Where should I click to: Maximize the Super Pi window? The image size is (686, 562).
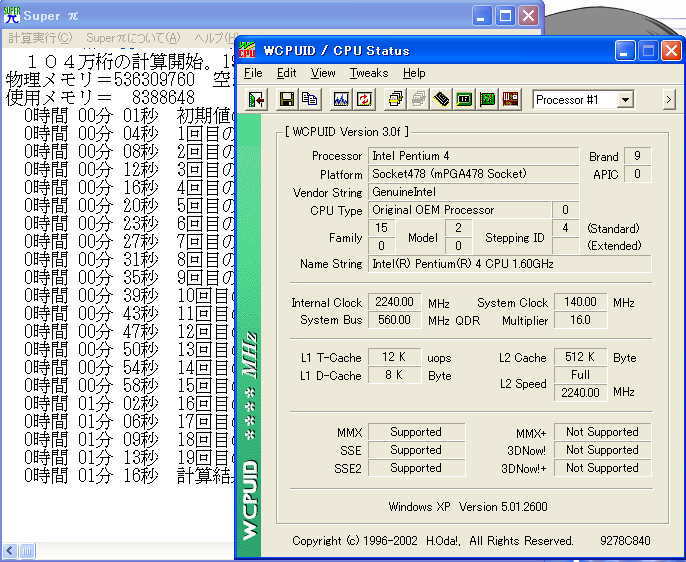pos(505,16)
